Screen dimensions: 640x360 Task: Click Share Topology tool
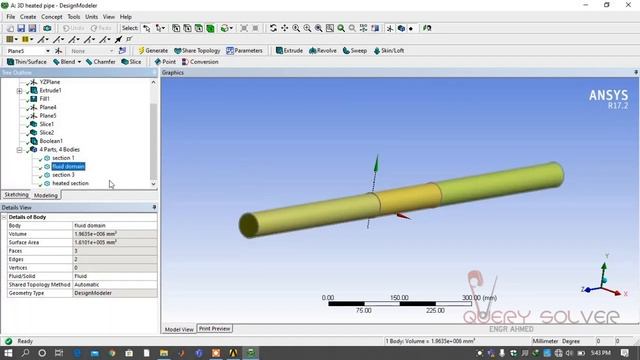[197, 51]
